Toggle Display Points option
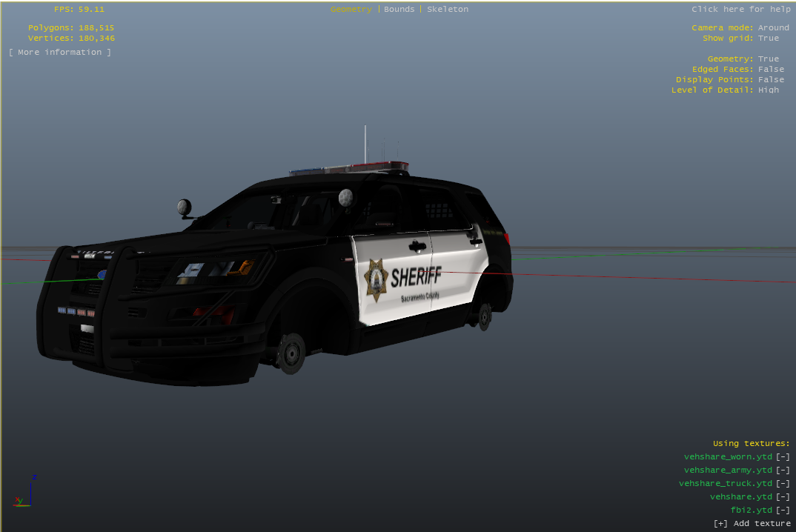Viewport: 796px width, 532px height. click(771, 79)
